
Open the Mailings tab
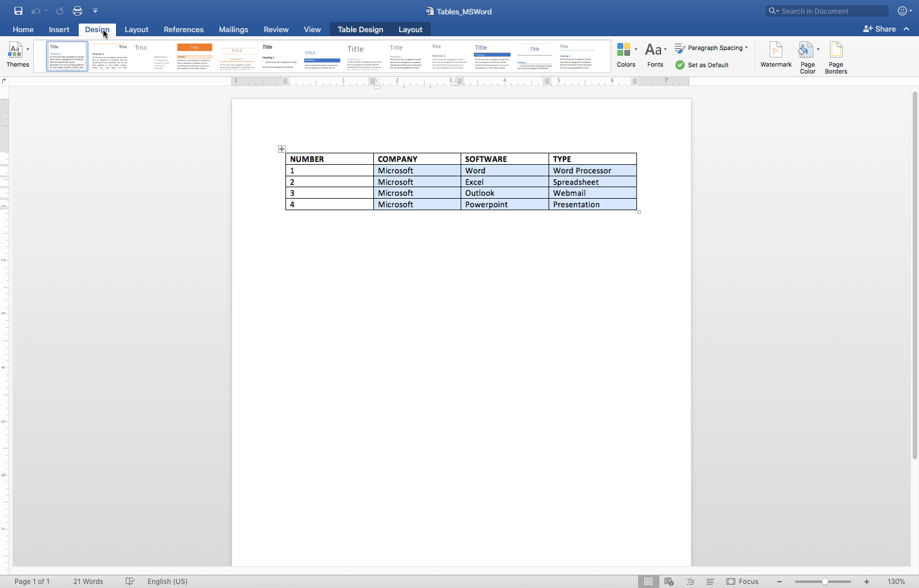point(234,29)
